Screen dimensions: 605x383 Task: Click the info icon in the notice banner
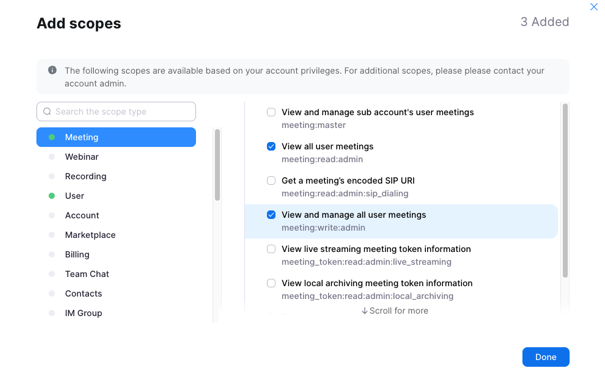52,70
